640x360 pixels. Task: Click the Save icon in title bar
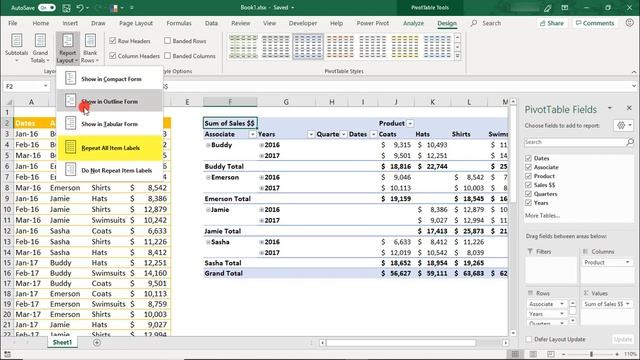point(67,8)
